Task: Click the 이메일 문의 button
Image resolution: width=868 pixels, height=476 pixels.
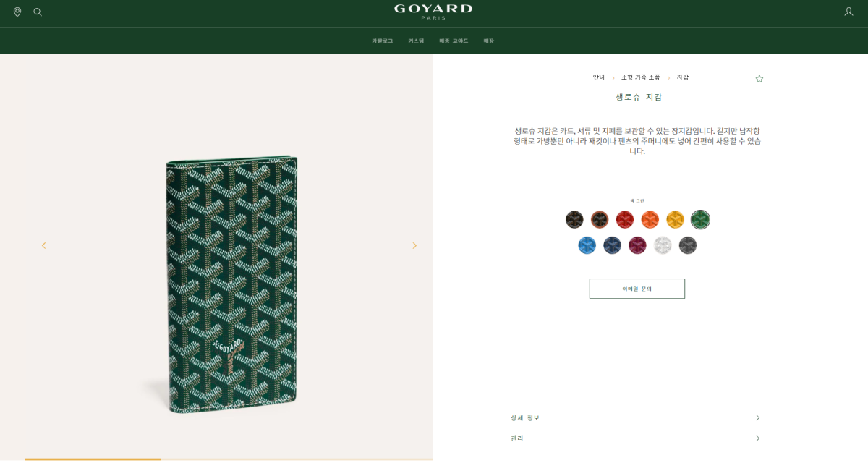Action: click(637, 289)
